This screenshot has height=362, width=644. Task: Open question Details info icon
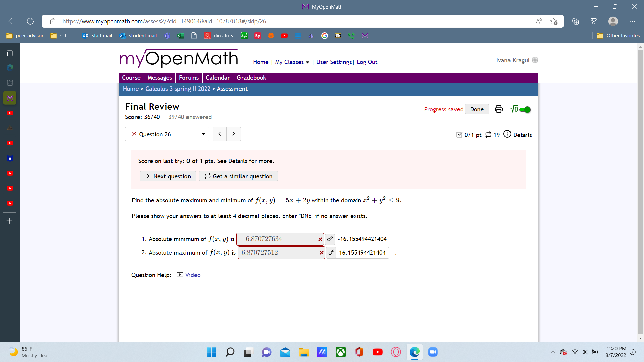507,134
